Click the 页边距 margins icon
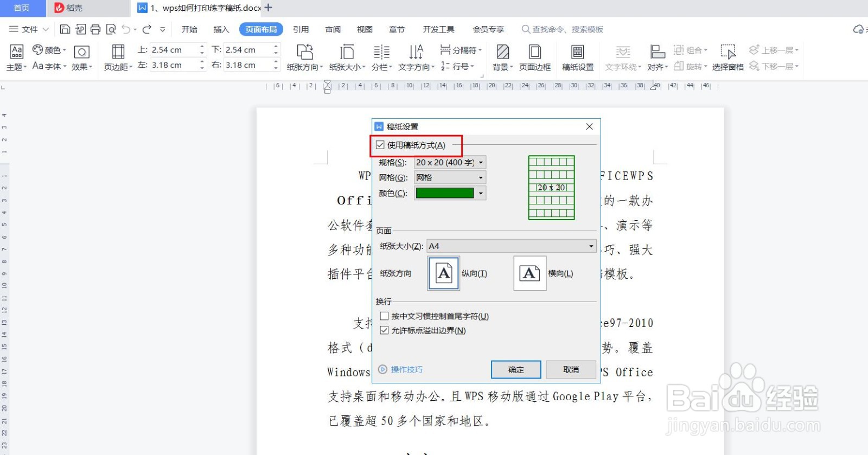The width and height of the screenshot is (868, 455). (118, 52)
